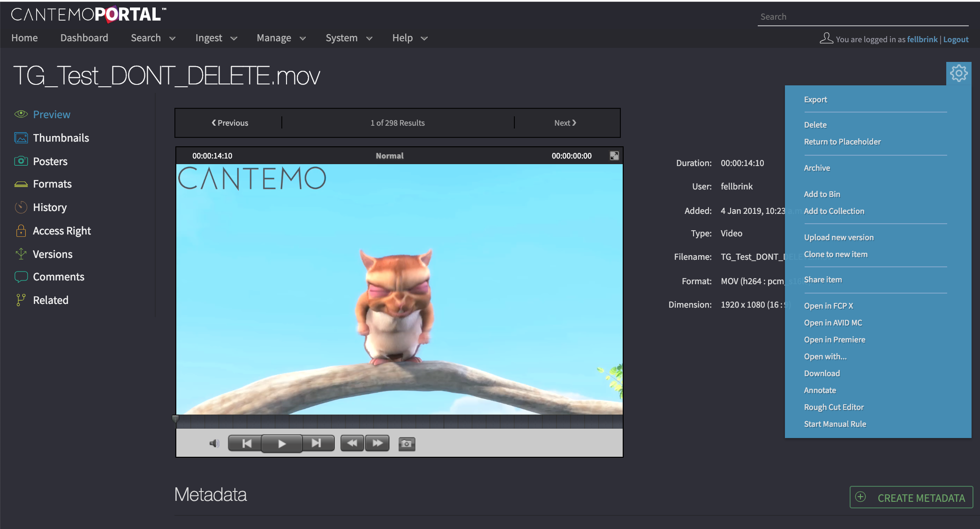Expand the Ingest dropdown arrow
Screen dimensions: 980x529
[x=234, y=38]
